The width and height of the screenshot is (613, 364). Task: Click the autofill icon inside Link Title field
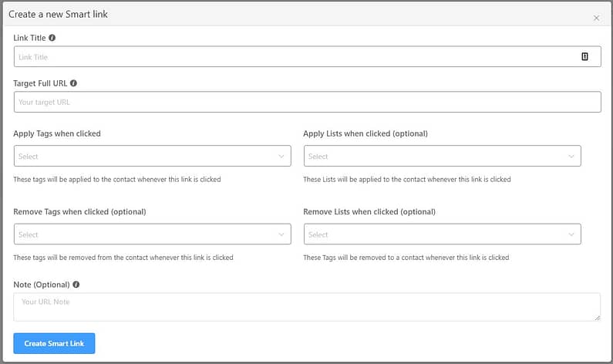pos(584,57)
